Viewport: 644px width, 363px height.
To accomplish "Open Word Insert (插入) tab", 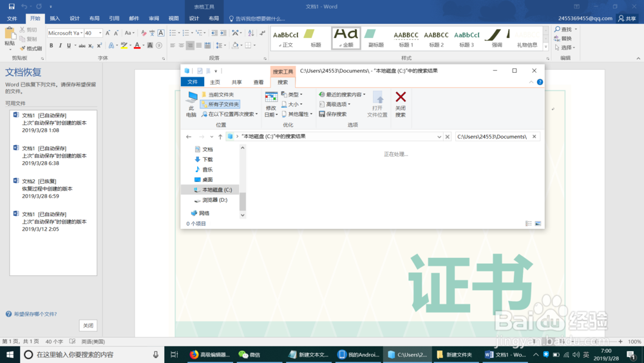I will tap(55, 19).
